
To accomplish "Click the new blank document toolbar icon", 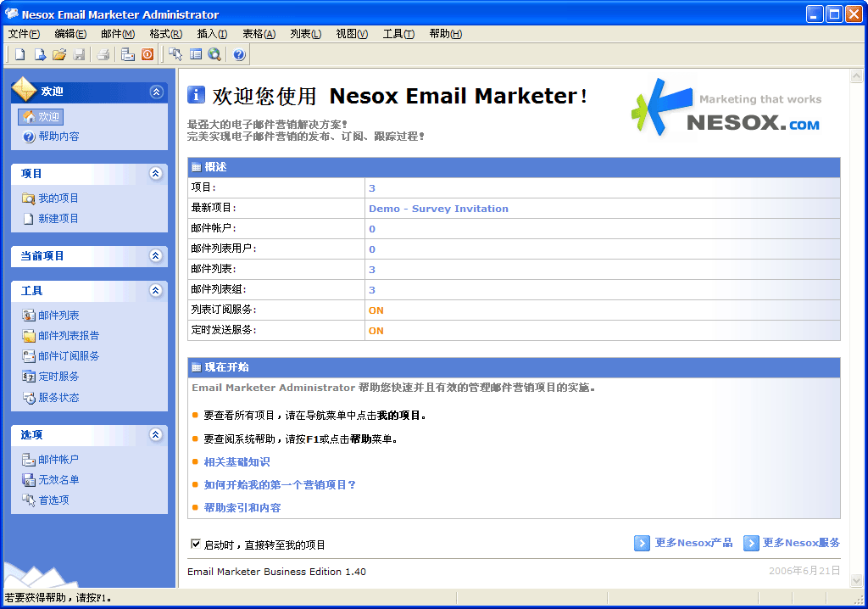I will pos(19,55).
